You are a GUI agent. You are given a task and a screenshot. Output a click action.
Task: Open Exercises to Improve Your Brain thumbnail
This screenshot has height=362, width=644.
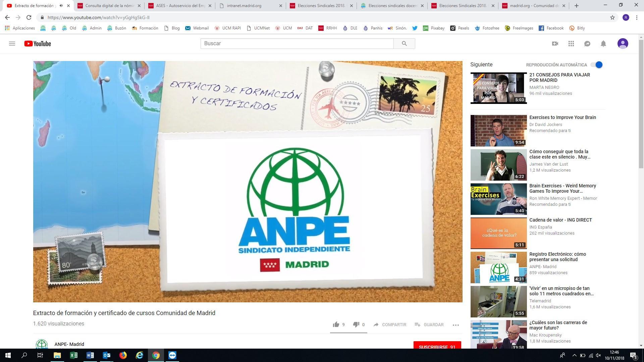[x=498, y=131]
